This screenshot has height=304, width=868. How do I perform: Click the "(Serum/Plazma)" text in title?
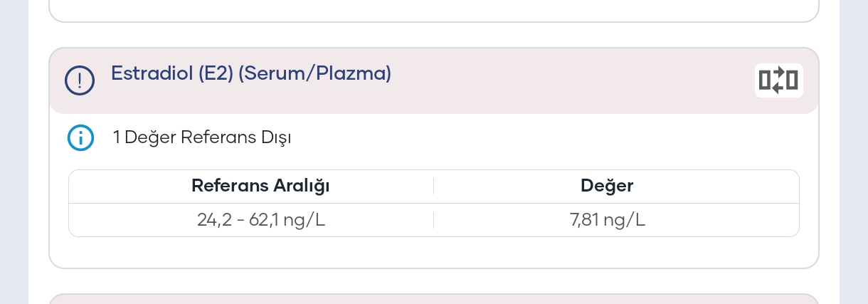coord(315,73)
